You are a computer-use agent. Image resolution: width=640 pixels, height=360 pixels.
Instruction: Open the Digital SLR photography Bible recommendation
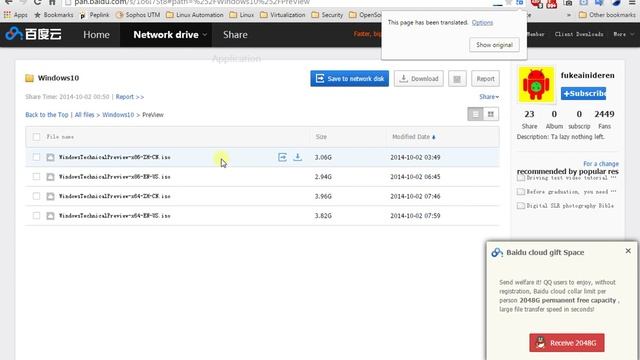pyautogui.click(x=570, y=206)
